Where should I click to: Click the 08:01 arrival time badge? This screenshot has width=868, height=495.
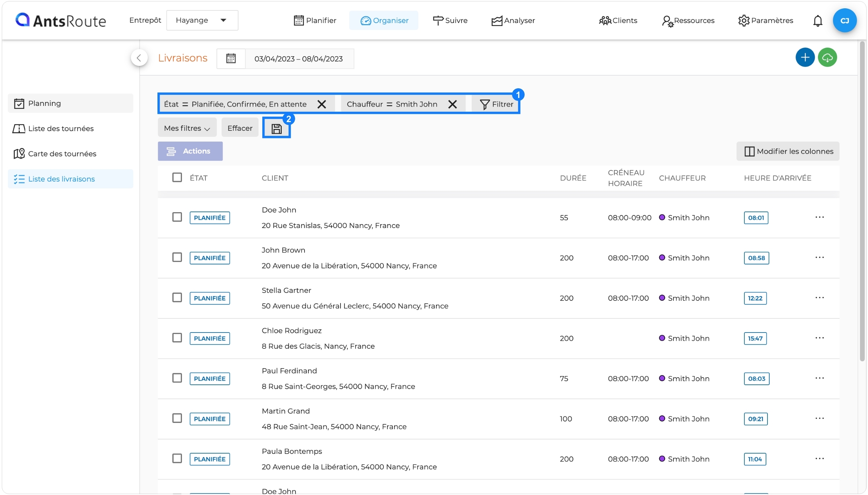coord(756,218)
